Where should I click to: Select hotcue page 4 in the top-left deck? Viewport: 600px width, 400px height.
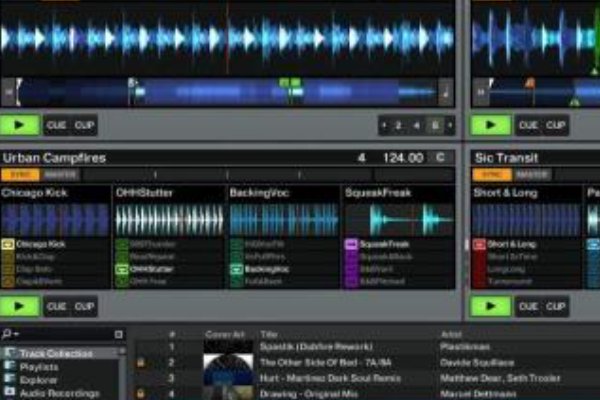(416, 126)
